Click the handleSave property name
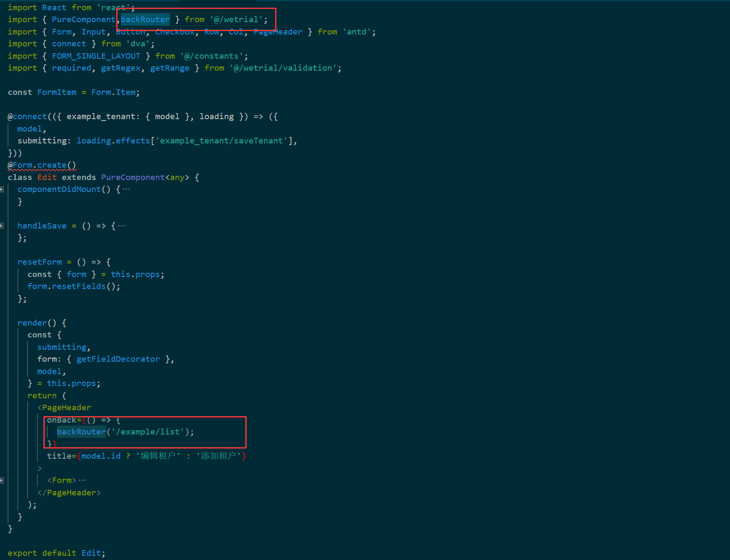 coord(42,226)
